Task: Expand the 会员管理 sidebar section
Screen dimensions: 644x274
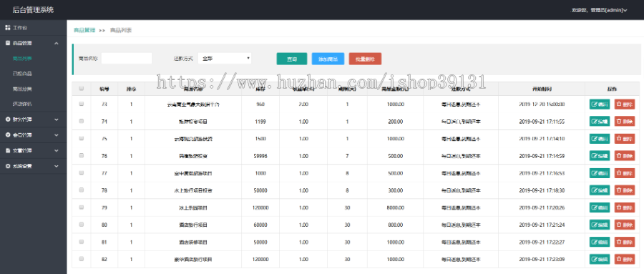Action: (33, 135)
